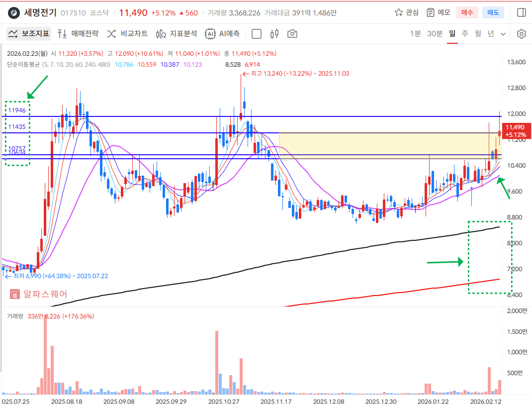Launch the AI예측 prediction feature
The width and height of the screenshot is (532, 409).
pos(223,34)
